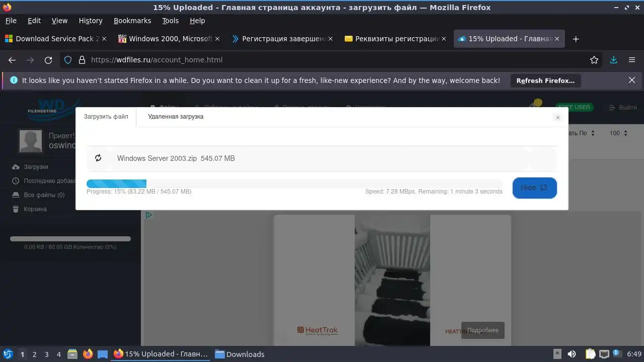Switch to workspace 4 in the pager

pyautogui.click(x=58, y=354)
